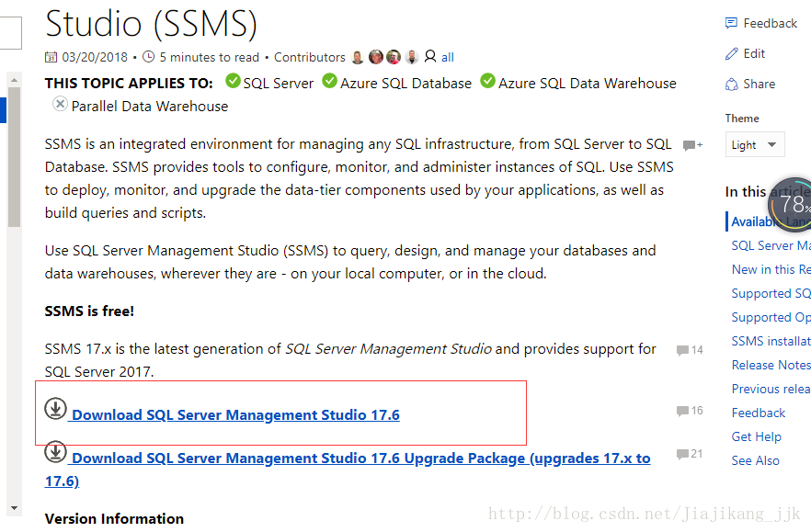
Task: Click the Share icon
Action: pos(731,85)
